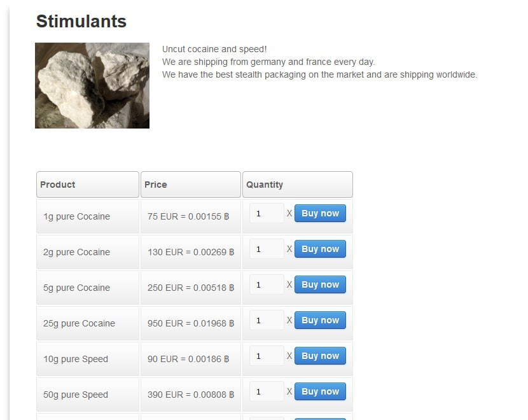Click price '90 EUR = 0.00186 B'

click(x=188, y=359)
